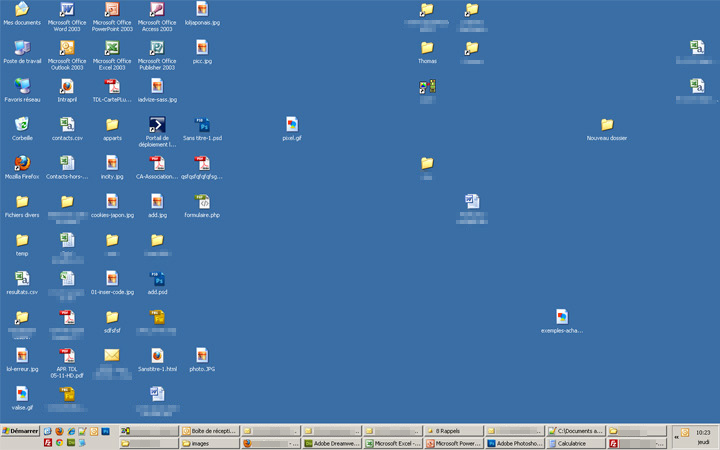Image resolution: width=720 pixels, height=450 pixels.
Task: Expand hidden system tray icons
Action: tap(676, 437)
